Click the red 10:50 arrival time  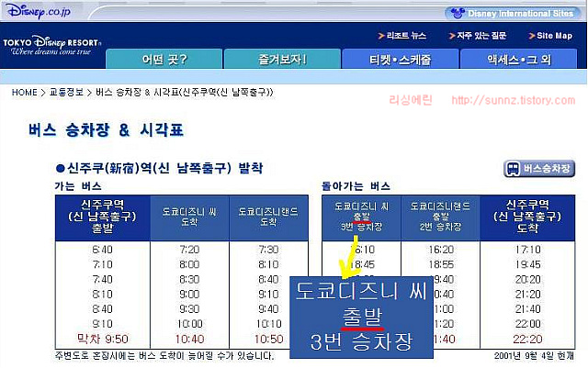click(269, 340)
